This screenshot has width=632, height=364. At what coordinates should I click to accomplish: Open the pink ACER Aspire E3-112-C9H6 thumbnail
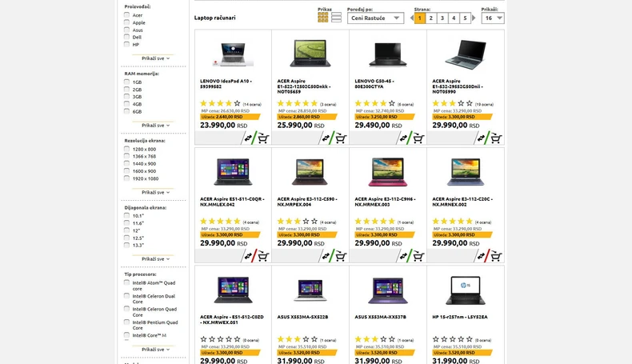tap(388, 172)
